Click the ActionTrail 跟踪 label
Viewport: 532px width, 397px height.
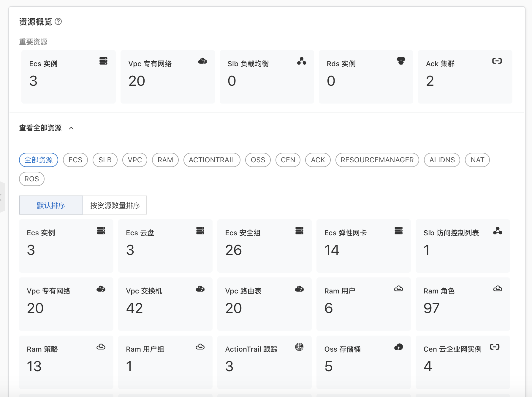(251, 349)
